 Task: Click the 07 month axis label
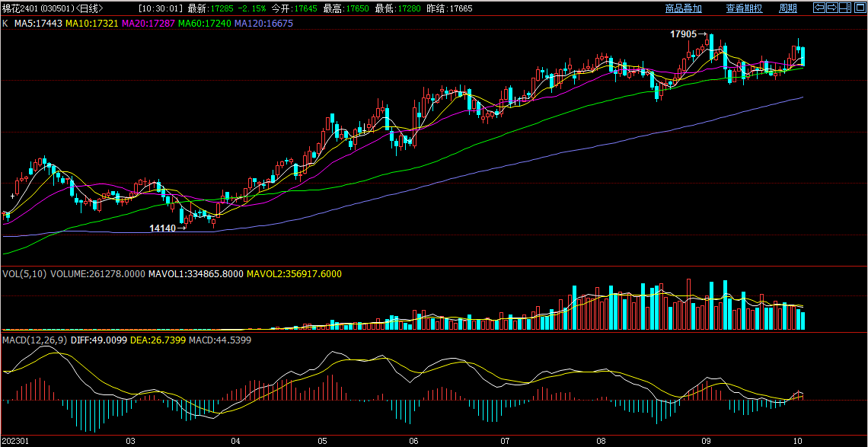(x=505, y=442)
